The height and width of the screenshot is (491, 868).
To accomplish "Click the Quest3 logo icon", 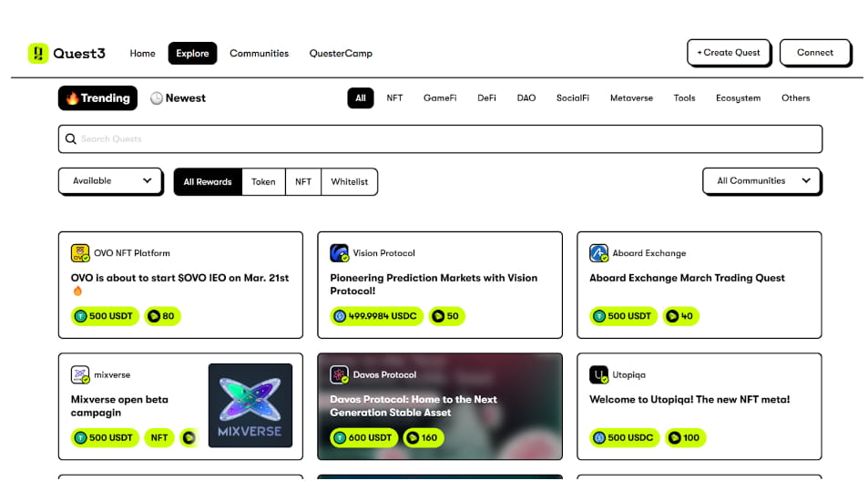I will 38,53.
